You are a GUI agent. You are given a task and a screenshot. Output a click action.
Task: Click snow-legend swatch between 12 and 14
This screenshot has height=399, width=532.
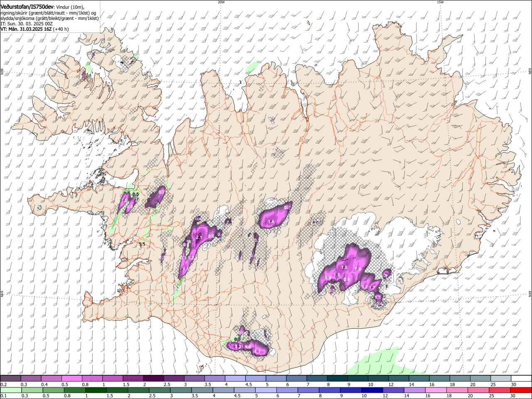click(x=398, y=378)
